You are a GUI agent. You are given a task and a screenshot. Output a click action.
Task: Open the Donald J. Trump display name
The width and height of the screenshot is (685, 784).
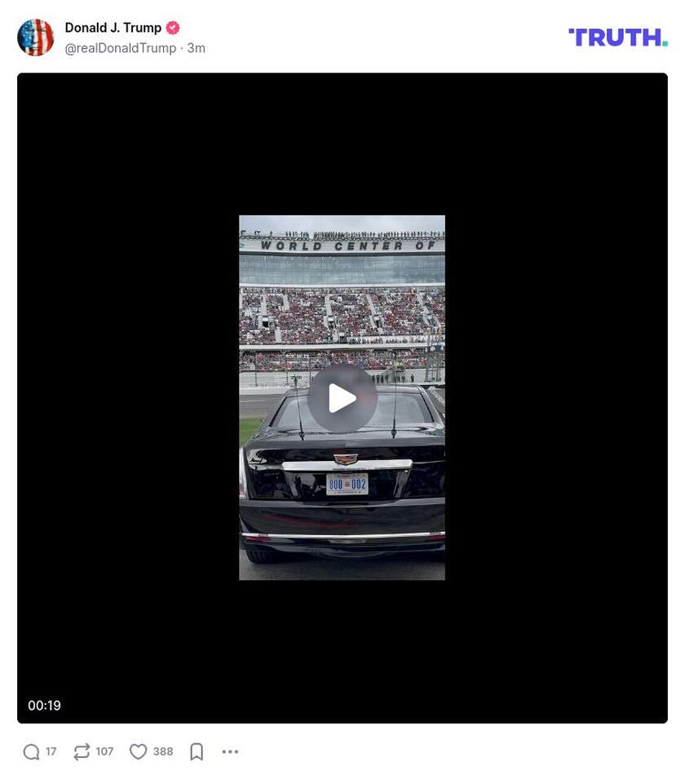click(x=113, y=28)
